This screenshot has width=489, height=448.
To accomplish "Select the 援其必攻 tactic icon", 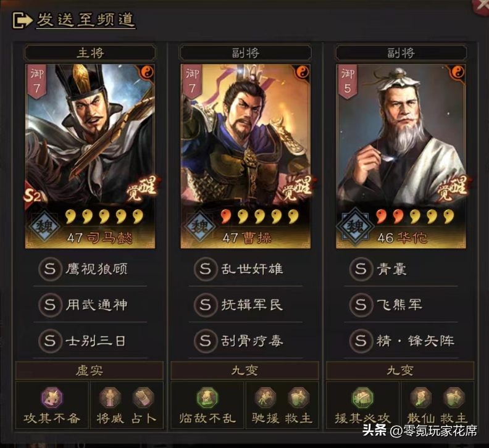I will click(x=362, y=397).
